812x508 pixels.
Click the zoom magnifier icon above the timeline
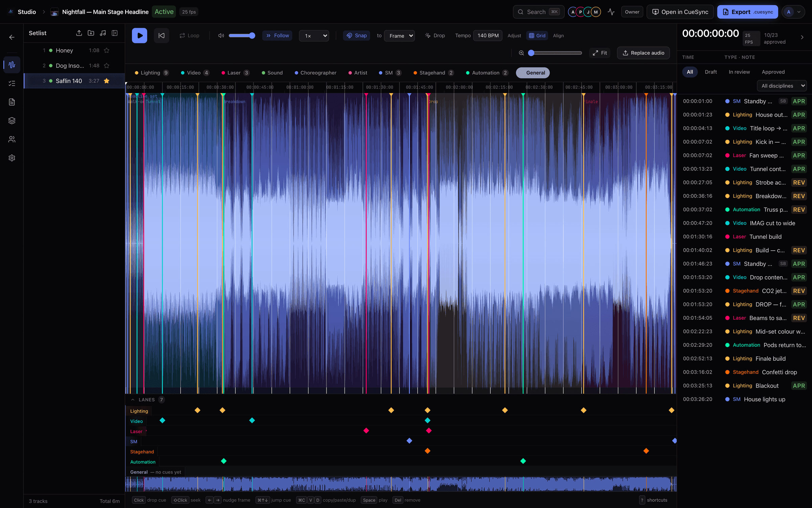(521, 53)
